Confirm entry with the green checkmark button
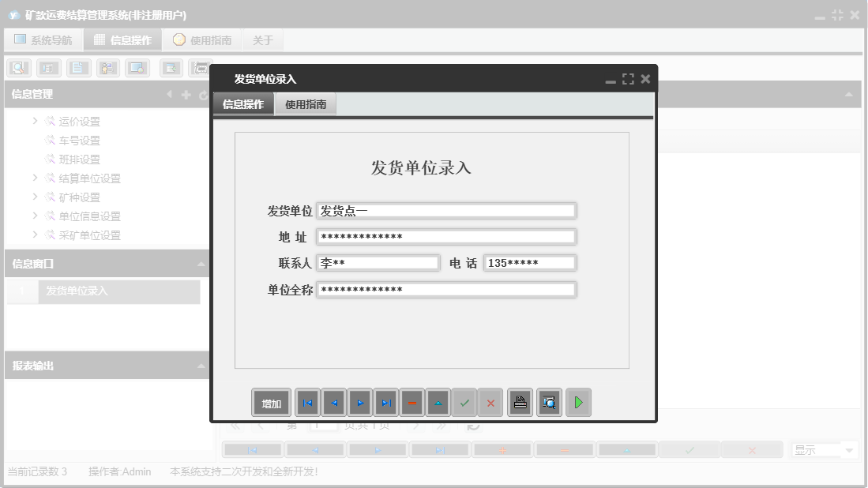The width and height of the screenshot is (868, 488). (x=464, y=402)
